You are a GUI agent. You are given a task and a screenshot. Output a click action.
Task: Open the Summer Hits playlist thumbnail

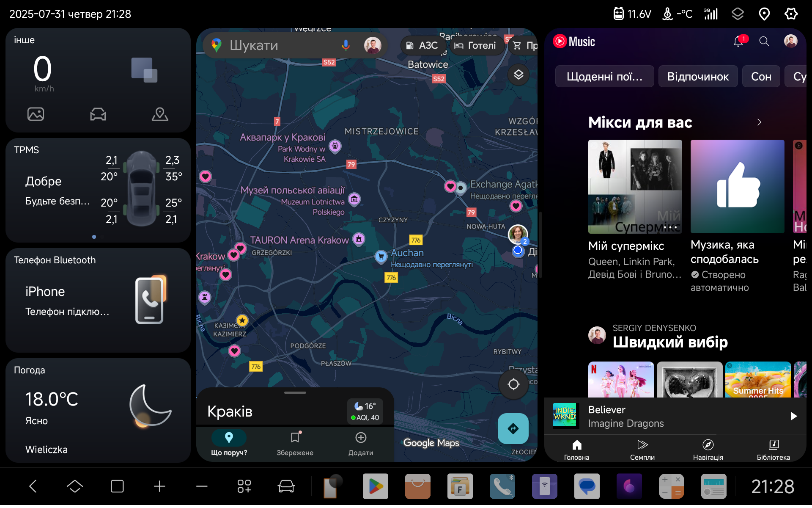pyautogui.click(x=758, y=379)
